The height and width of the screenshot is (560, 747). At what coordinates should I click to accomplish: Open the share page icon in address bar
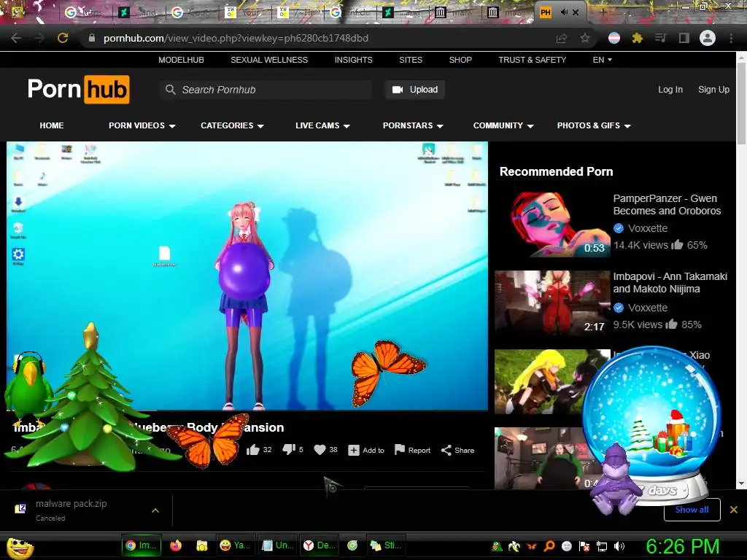562,38
